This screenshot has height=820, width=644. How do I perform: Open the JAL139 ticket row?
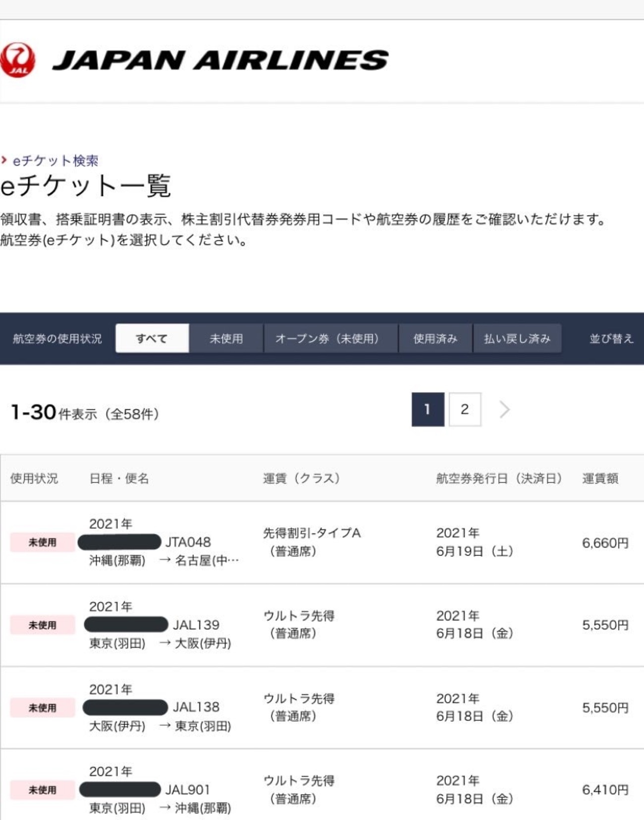tap(322, 625)
